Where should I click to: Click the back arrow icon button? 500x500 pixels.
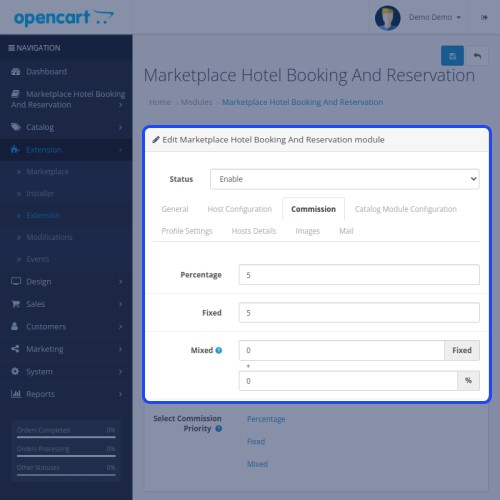477,56
